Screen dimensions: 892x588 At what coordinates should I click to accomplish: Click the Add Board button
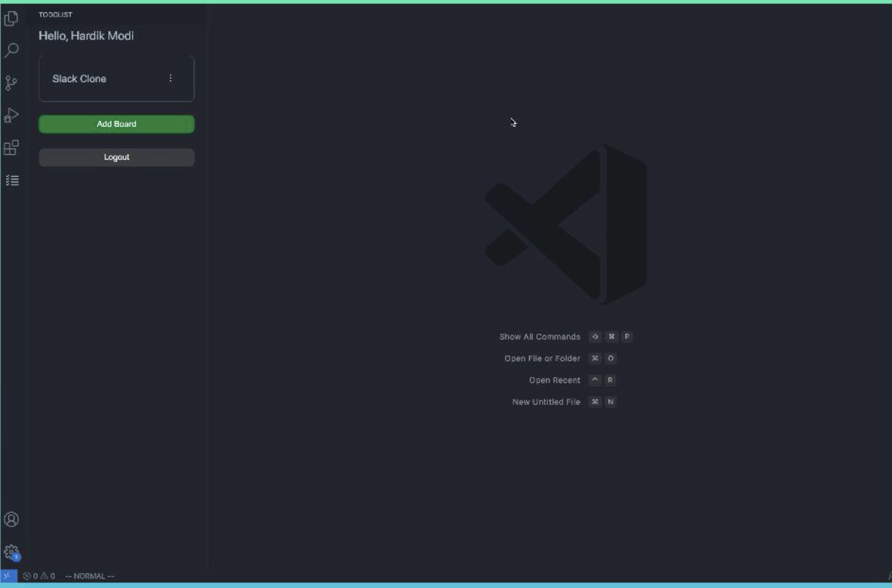click(x=116, y=124)
